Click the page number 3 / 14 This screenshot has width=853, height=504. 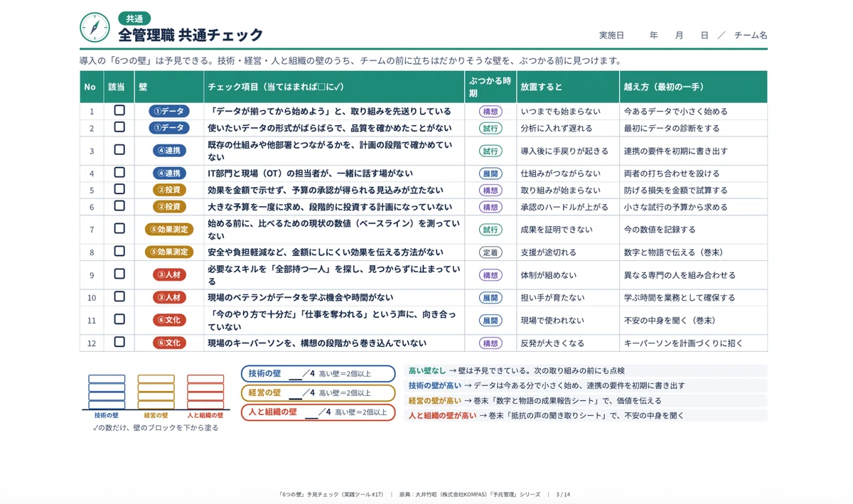coord(563,494)
